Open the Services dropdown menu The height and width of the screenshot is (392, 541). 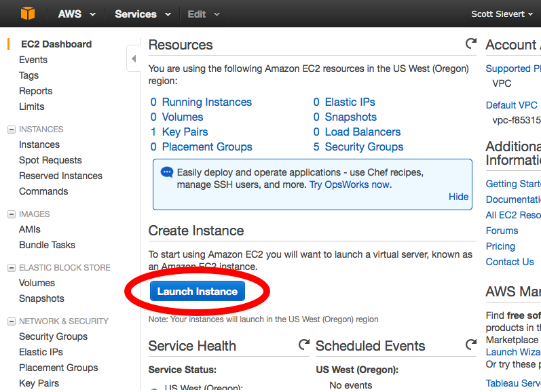[x=143, y=14]
